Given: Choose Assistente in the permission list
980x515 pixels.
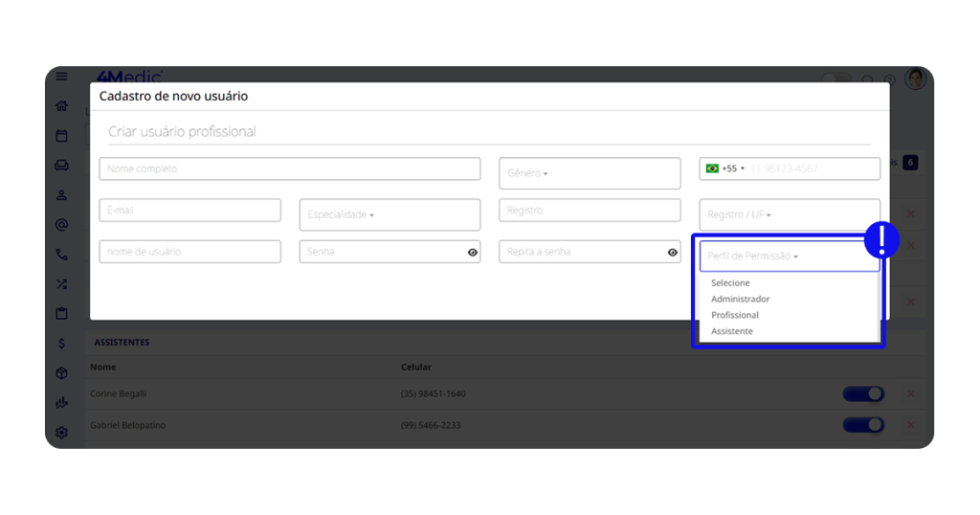Looking at the screenshot, I should pyautogui.click(x=732, y=331).
